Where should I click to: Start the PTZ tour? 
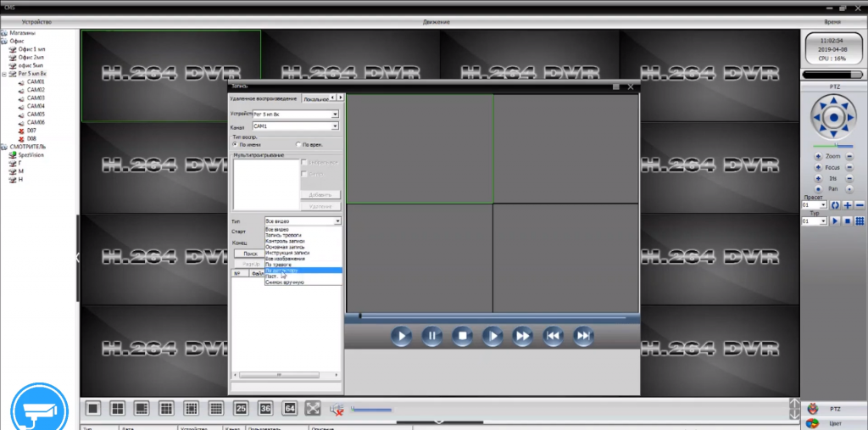(835, 221)
